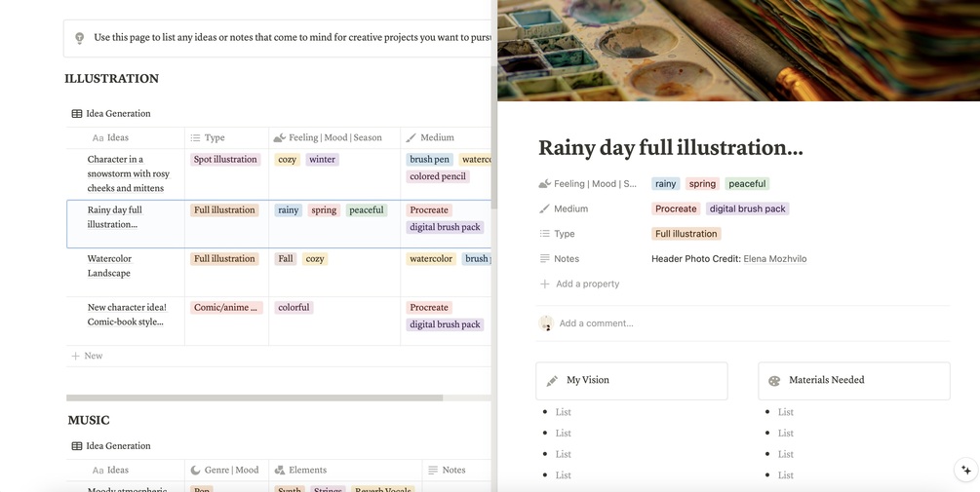Click the pencil icon in My Vision
This screenshot has width=980, height=492.
coord(552,380)
